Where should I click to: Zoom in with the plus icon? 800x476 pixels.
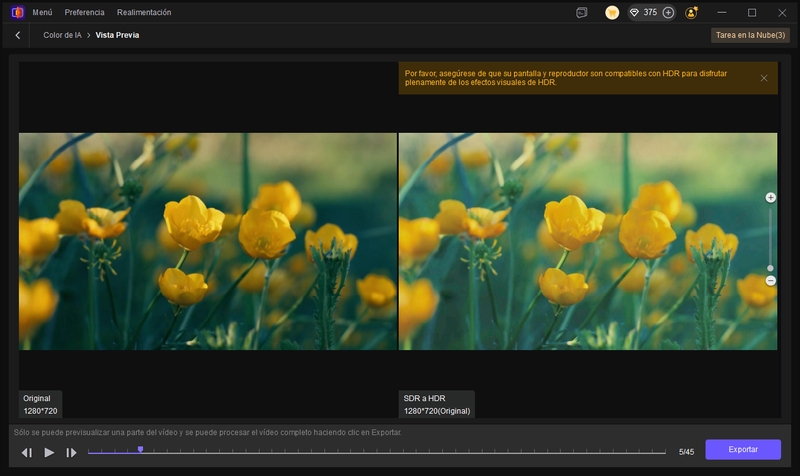[x=770, y=198]
